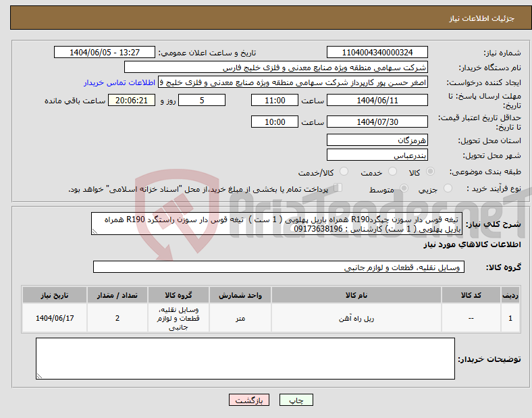Click the متر unit cell
The image size is (532, 418).
click(240, 318)
